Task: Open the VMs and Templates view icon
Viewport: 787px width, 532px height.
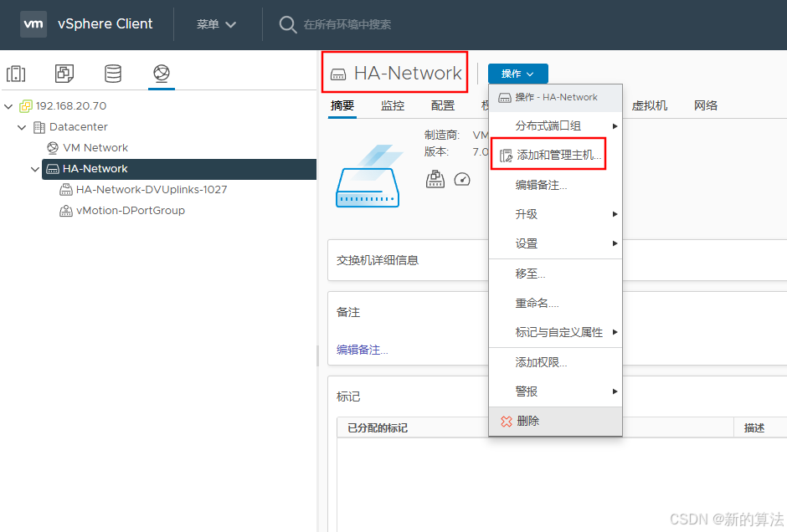Action: 64,74
